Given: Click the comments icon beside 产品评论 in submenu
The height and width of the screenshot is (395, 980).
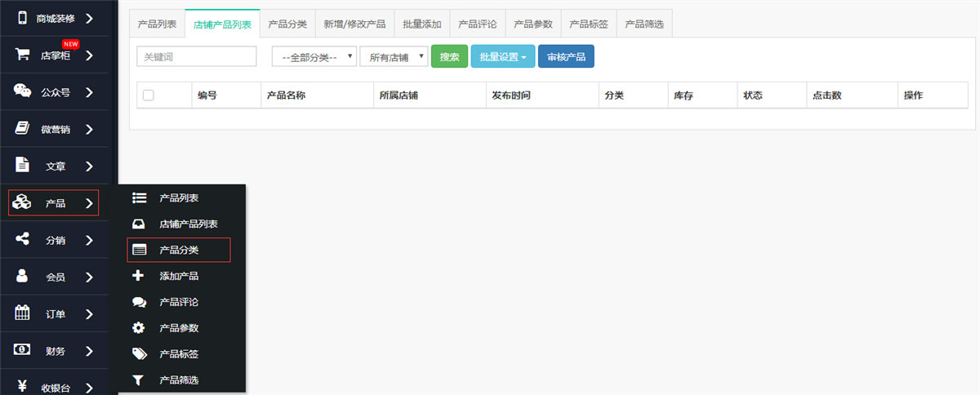Looking at the screenshot, I should (x=139, y=302).
